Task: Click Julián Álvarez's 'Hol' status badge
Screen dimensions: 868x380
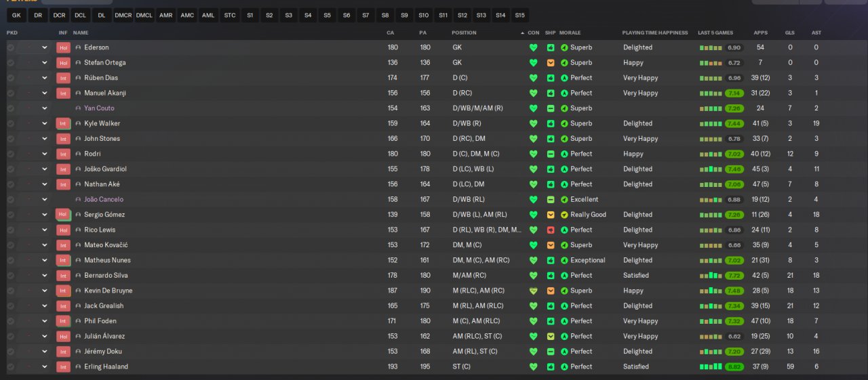Action: tap(63, 336)
